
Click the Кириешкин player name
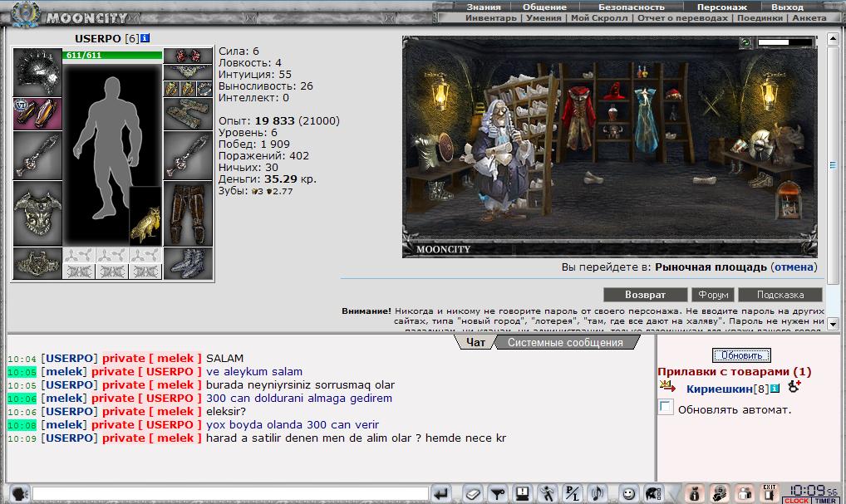[719, 389]
